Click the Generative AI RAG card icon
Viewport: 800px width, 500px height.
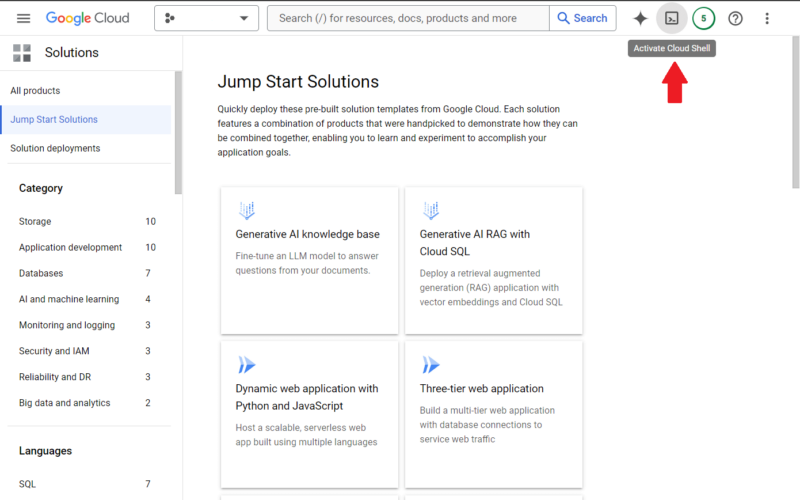pyautogui.click(x=431, y=210)
